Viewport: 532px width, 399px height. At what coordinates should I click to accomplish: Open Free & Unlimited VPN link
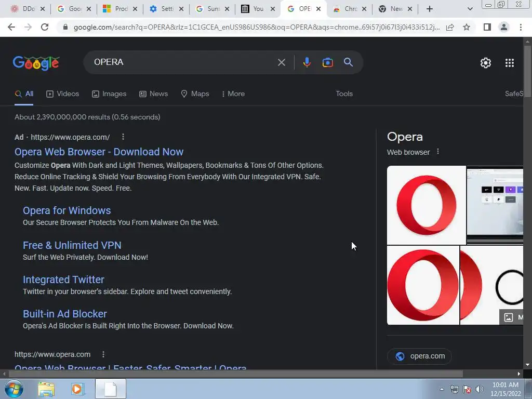[x=72, y=245]
